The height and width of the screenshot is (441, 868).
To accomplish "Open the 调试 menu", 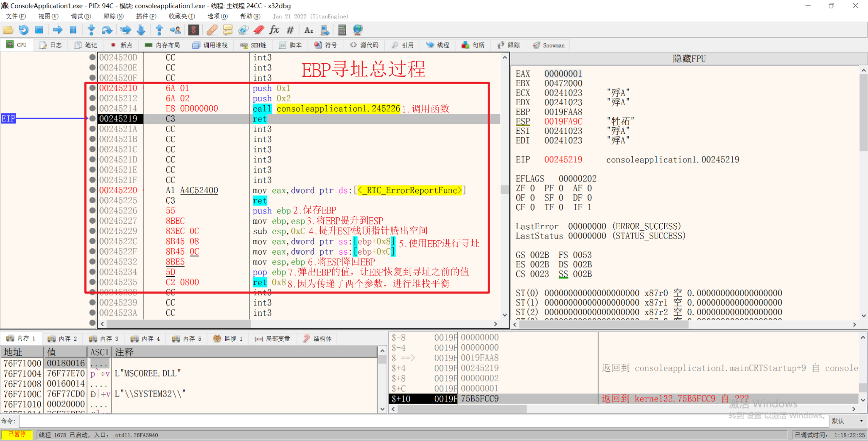I will 80,16.
